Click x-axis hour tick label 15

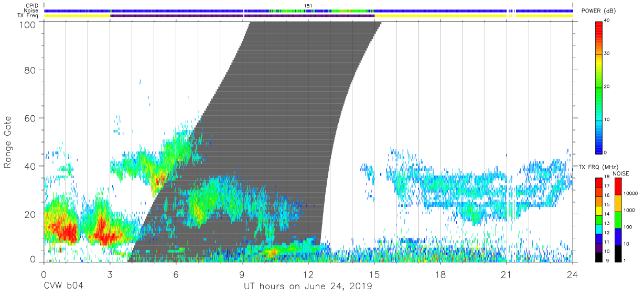(x=374, y=274)
